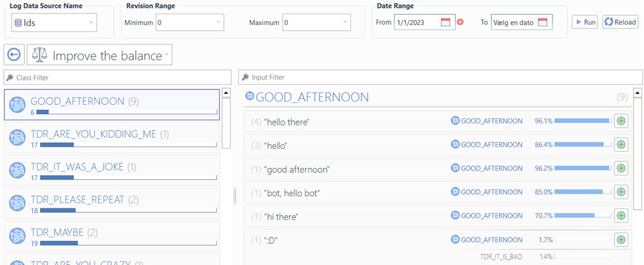Click green plus beside "good afternoon"
This screenshot has height=265, width=644.
coord(621,169)
